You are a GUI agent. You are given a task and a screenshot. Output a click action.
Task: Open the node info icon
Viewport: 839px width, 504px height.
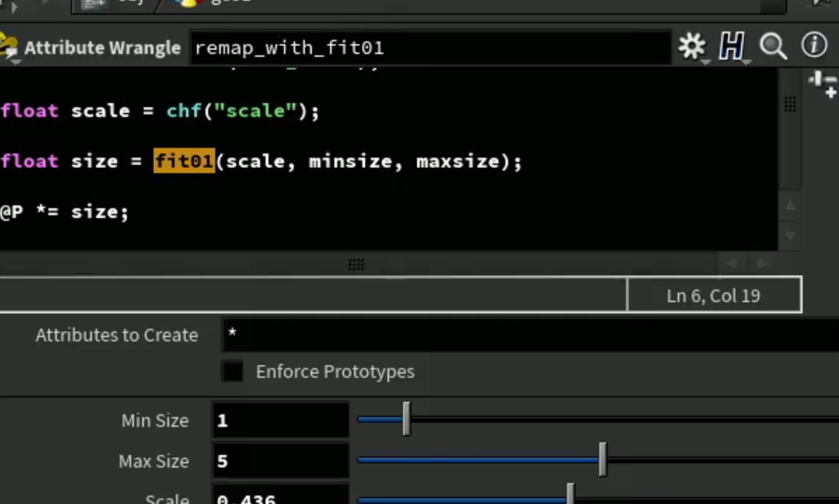pos(814,45)
